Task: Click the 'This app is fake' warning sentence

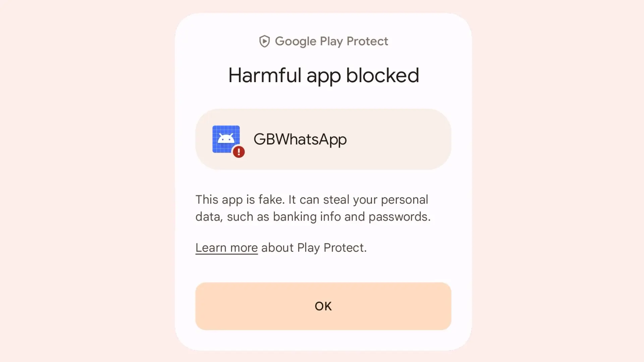Action: [240, 199]
